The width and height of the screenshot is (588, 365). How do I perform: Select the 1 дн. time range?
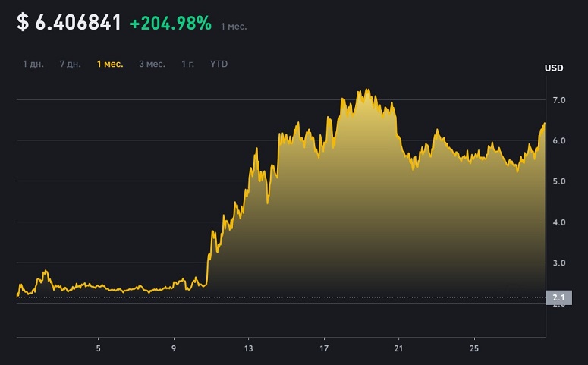(33, 65)
